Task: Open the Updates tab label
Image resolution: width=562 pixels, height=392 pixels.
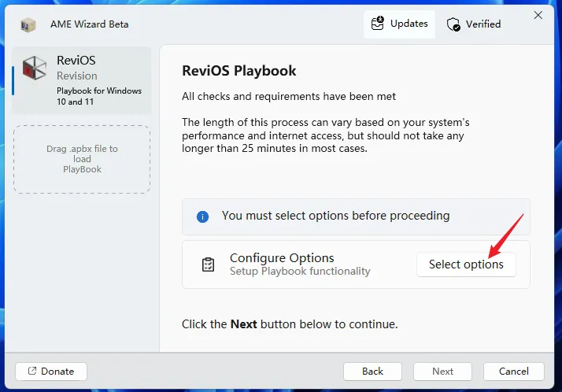Action: tap(409, 24)
